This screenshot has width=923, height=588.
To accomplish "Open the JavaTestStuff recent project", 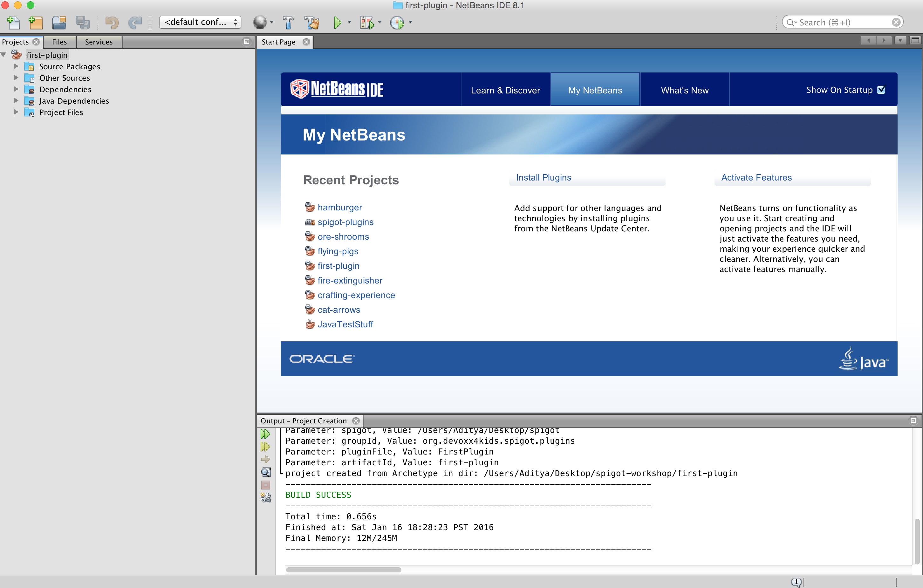I will click(345, 324).
